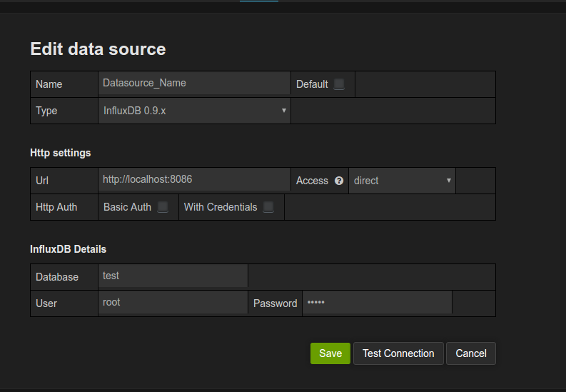
Task: Click the Database field containing test
Action: pyautogui.click(x=173, y=276)
